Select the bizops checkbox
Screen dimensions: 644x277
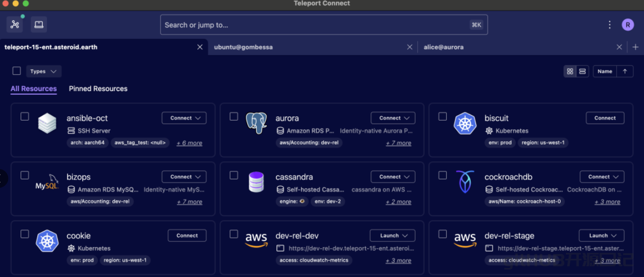coord(25,175)
